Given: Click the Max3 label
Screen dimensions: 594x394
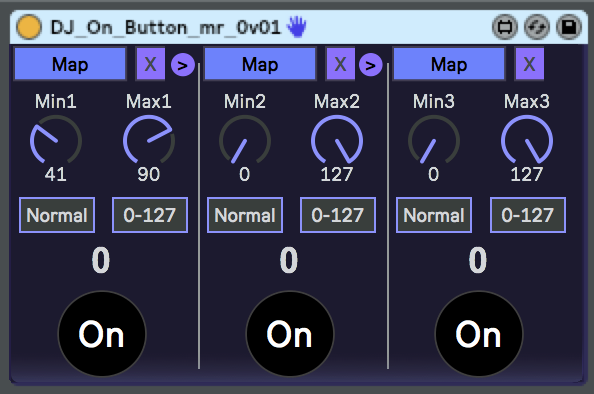Looking at the screenshot, I should pyautogui.click(x=527, y=102).
